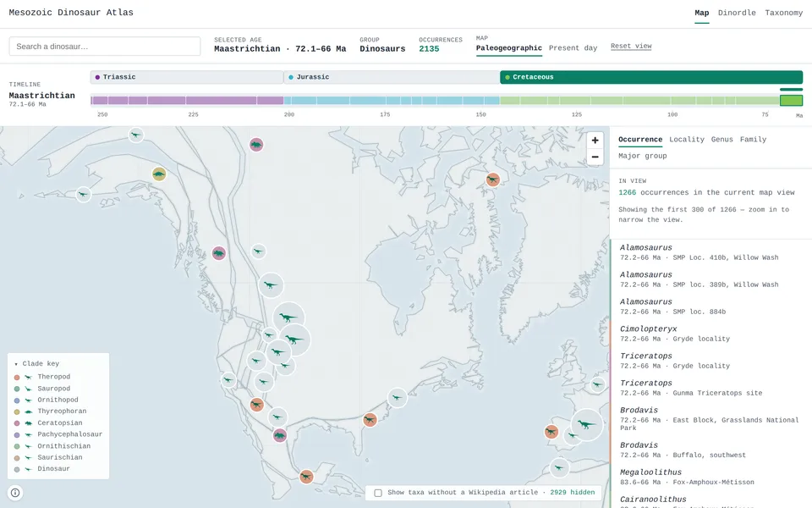Select the Jurassic period bar

coord(392,77)
